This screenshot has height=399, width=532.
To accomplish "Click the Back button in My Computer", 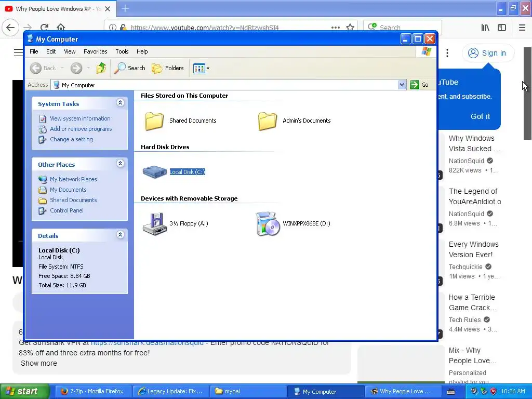I will [x=43, y=68].
